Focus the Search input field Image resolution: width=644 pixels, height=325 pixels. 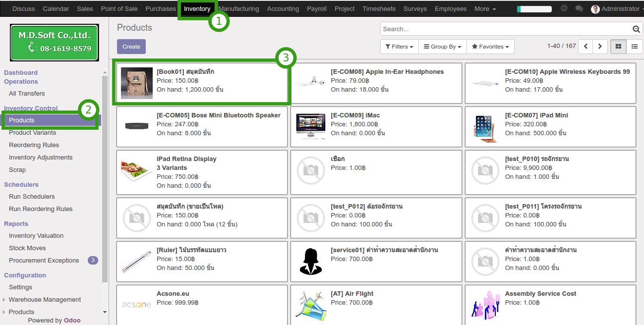[x=507, y=29]
